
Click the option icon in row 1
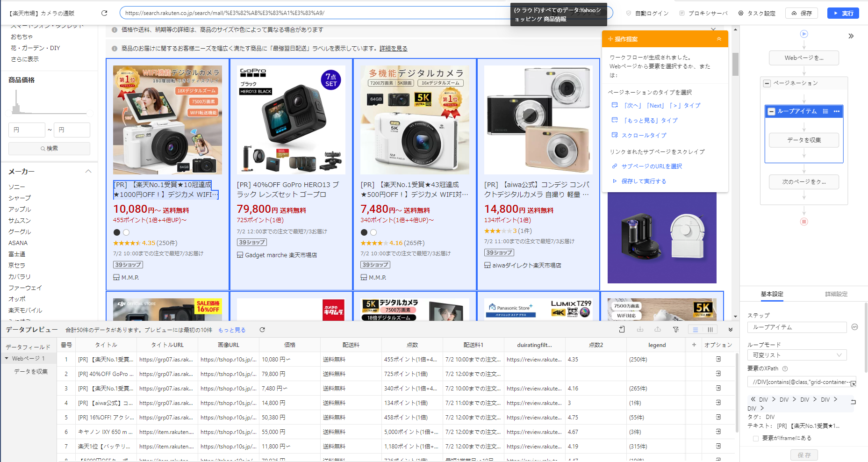pyautogui.click(x=718, y=359)
